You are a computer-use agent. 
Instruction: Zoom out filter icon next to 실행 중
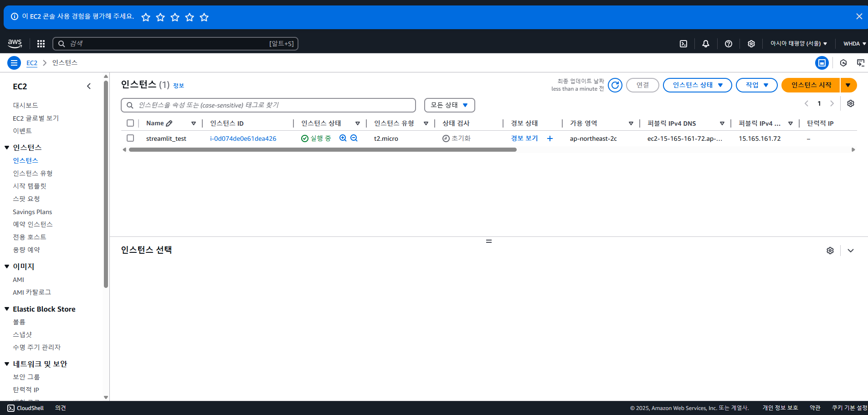(354, 138)
